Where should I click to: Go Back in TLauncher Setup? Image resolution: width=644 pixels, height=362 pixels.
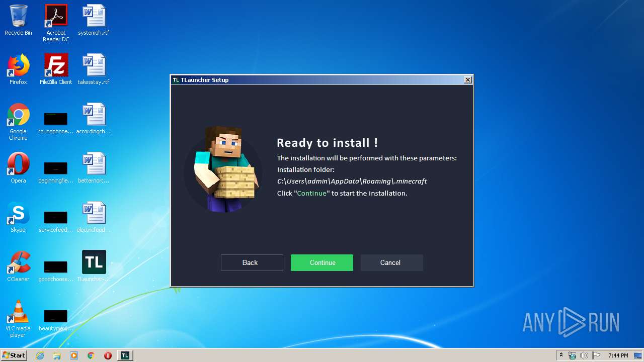click(252, 262)
